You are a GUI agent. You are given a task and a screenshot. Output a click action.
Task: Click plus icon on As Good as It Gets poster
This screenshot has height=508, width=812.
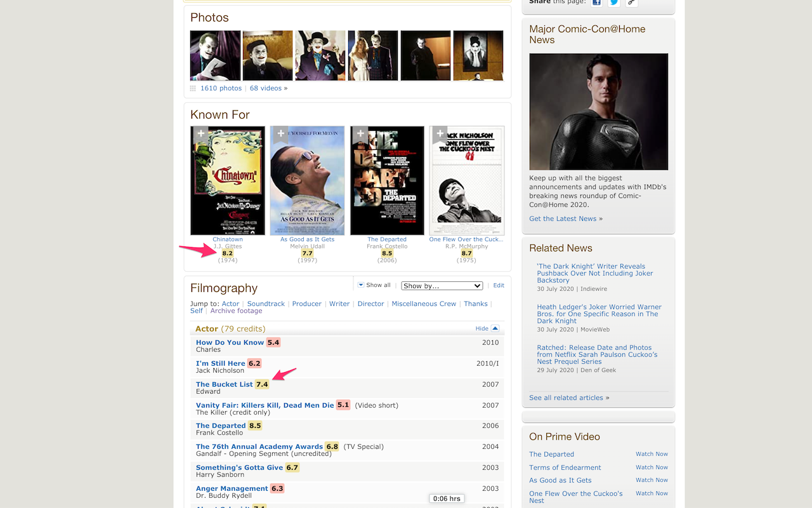pyautogui.click(x=281, y=133)
